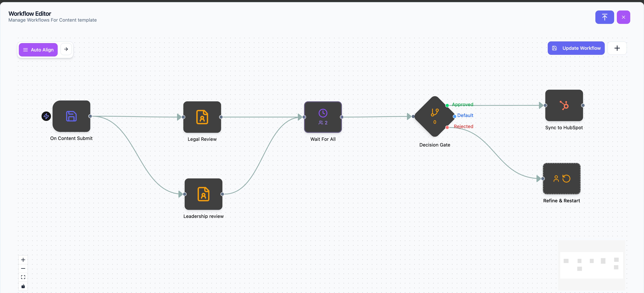Select the Decision Gate diamond node
Viewport: 644px width, 293px height.
[435, 116]
